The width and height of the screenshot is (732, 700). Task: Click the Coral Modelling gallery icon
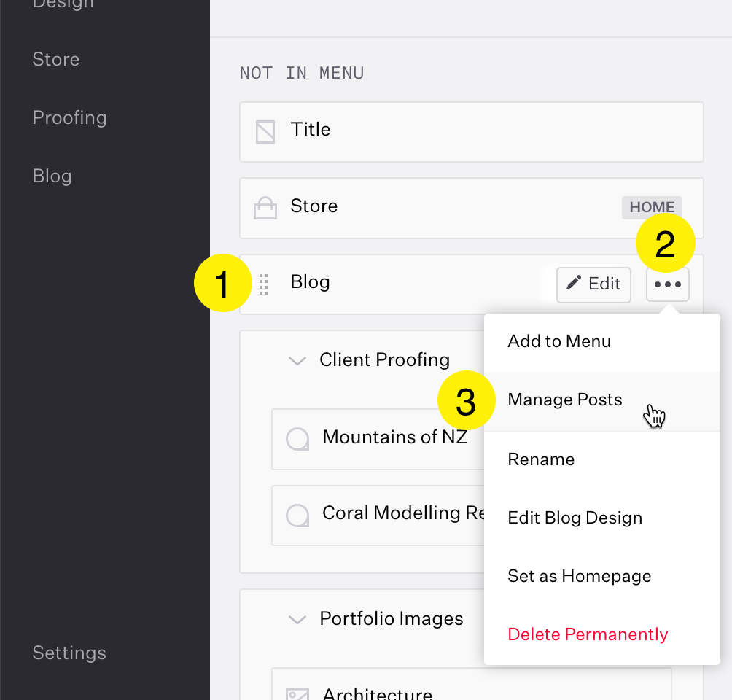(x=297, y=516)
